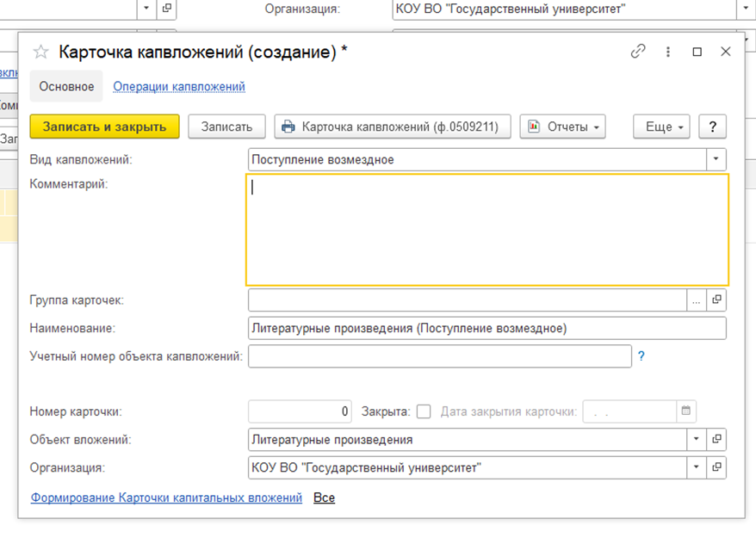Click Организация field in the background window

[565, 9]
